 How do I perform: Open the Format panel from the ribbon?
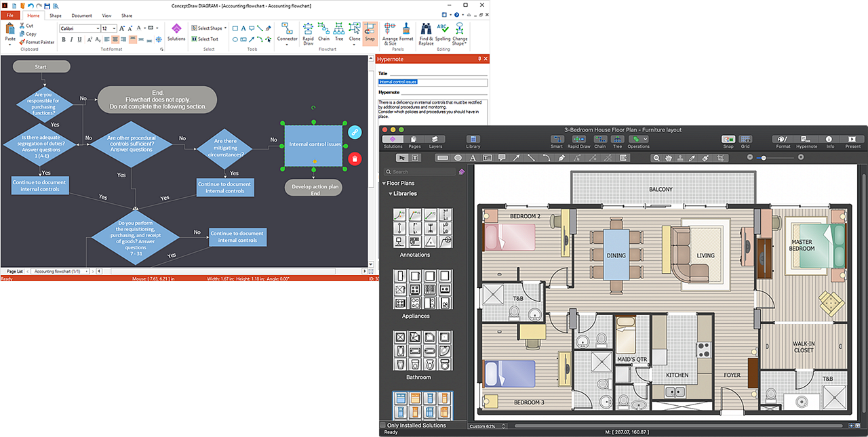point(406,32)
